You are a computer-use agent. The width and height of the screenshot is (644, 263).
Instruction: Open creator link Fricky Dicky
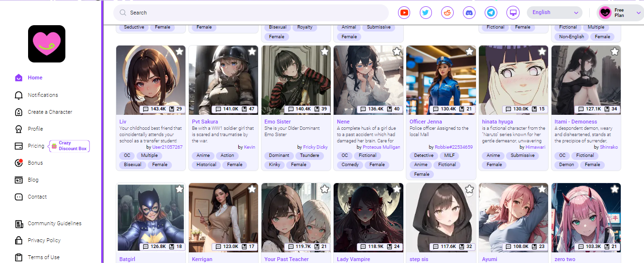click(x=315, y=147)
